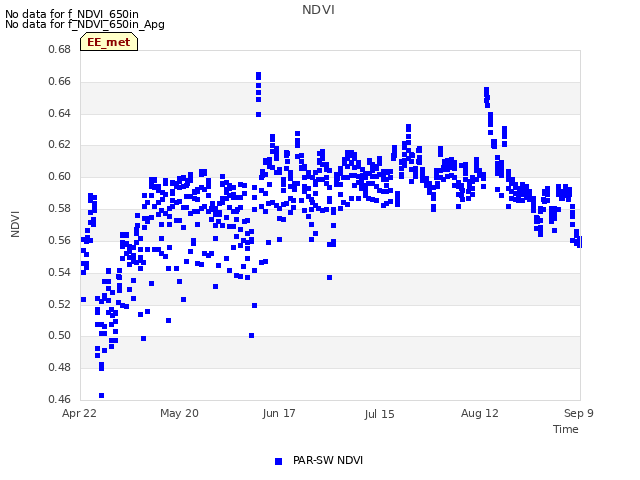Click the Aug 12 x-axis tick label
Screen dimensions: 640x480
coord(480,413)
